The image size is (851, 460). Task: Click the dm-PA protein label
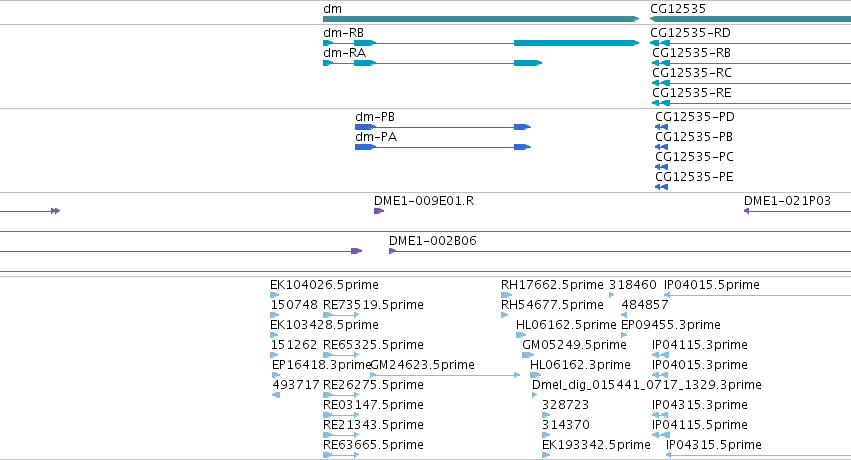click(376, 137)
